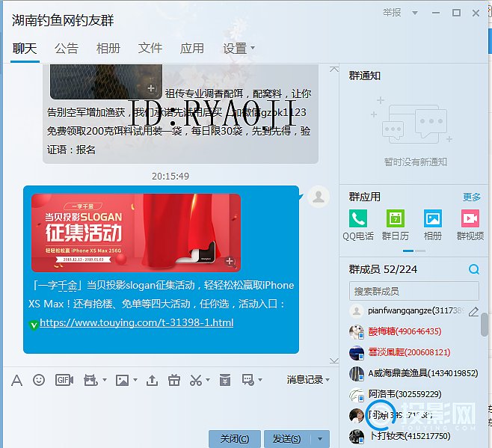The image size is (492, 448).
Task: Switch to the 相册 tab
Action: coord(108,49)
